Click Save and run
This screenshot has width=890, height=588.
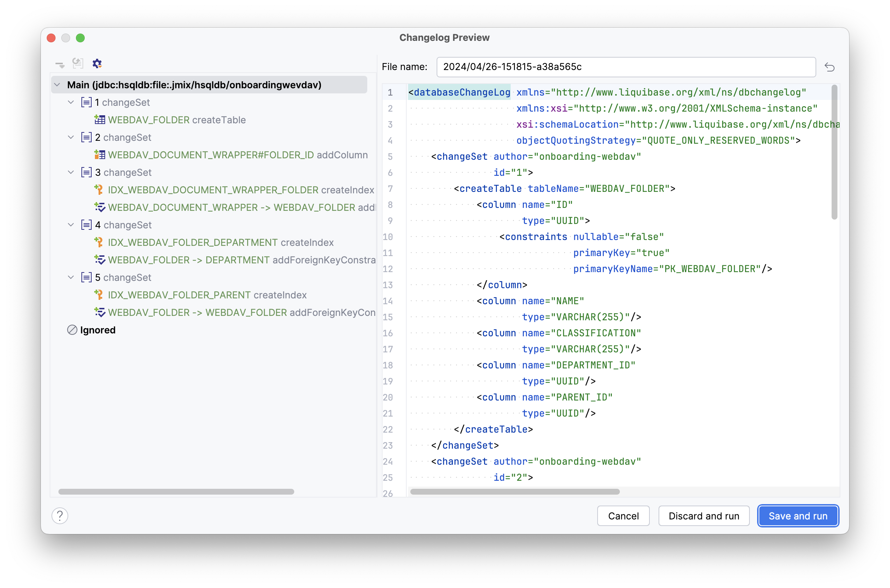point(798,516)
